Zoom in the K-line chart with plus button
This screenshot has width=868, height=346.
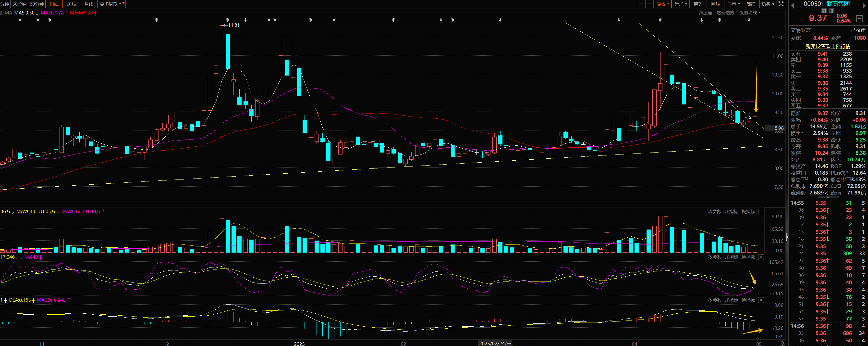pyautogui.click(x=641, y=4)
